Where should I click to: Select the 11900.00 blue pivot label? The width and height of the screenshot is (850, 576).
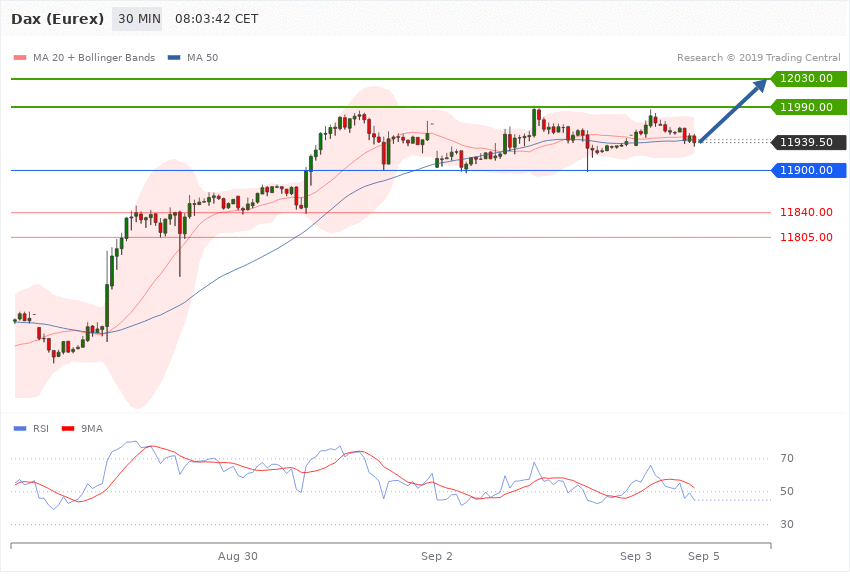(x=809, y=170)
